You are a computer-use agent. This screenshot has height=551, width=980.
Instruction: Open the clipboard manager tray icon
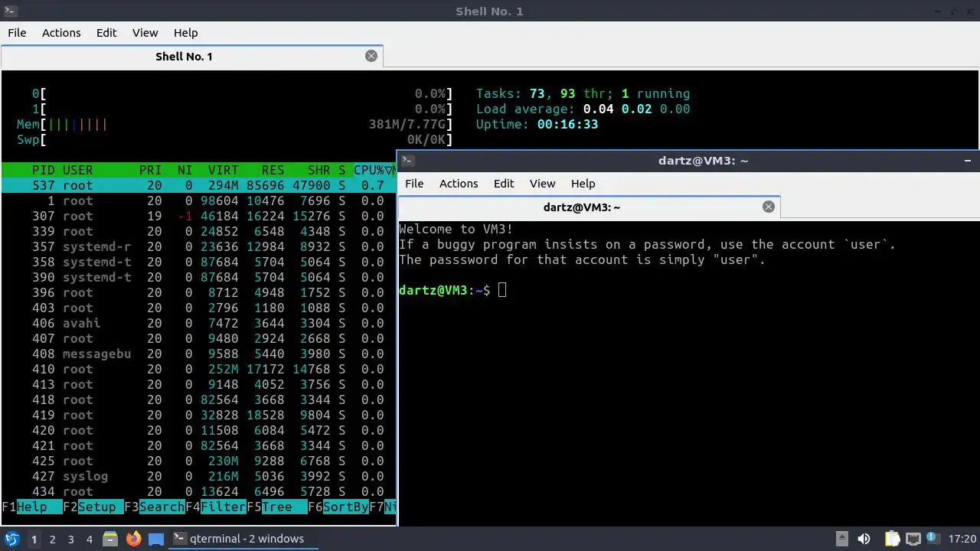892,539
